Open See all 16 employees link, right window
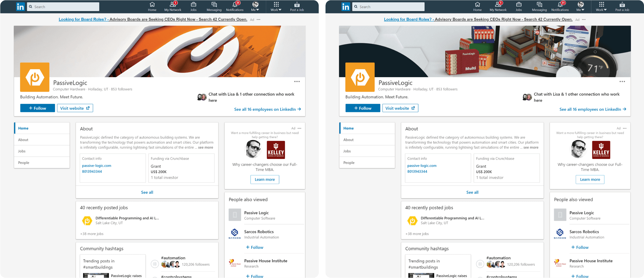644x278 pixels. 593,109
